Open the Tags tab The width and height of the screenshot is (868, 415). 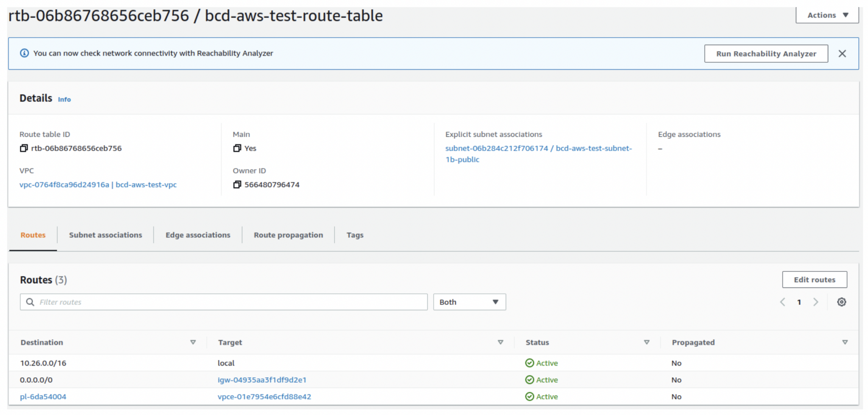pos(354,235)
